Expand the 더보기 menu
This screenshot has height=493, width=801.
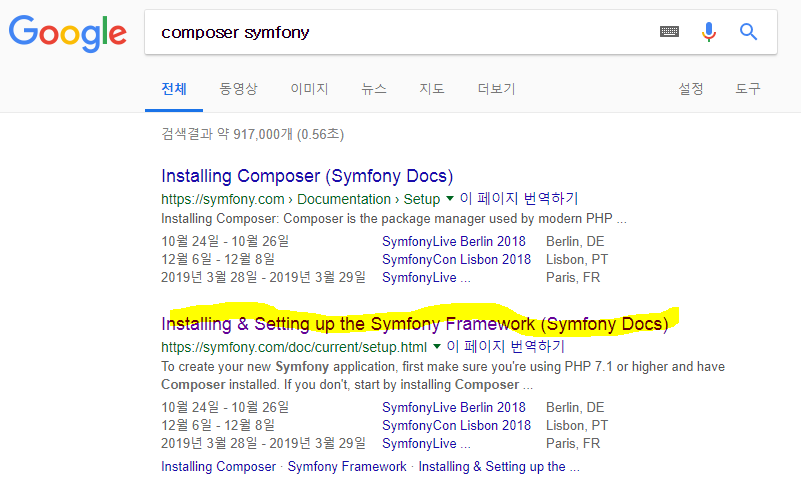pyautogui.click(x=496, y=89)
